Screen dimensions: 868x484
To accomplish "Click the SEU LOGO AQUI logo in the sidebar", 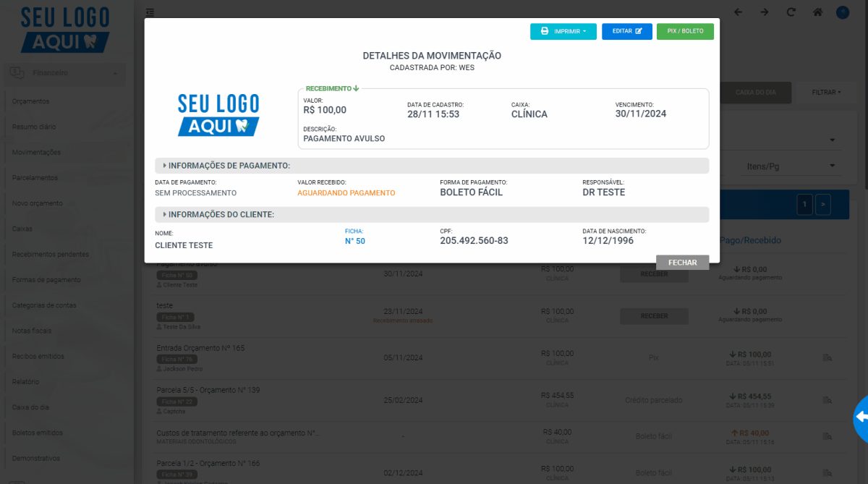I will pyautogui.click(x=65, y=30).
